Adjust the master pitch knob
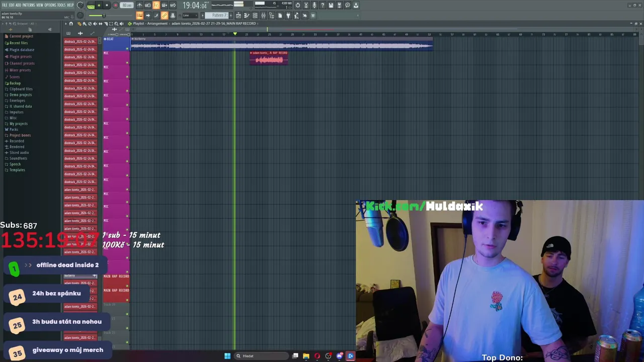 (80, 15)
